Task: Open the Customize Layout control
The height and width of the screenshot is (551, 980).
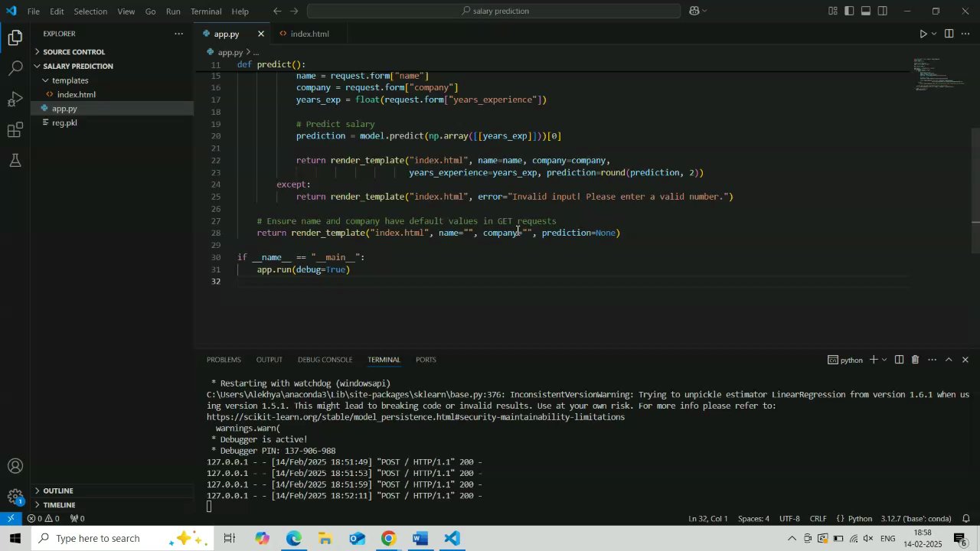Action: (x=832, y=11)
